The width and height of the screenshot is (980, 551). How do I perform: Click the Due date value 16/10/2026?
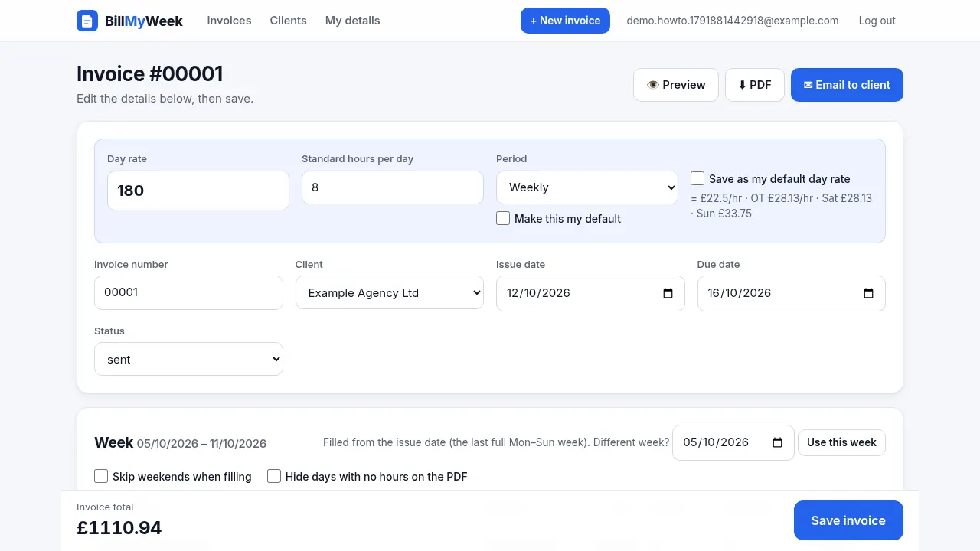pos(740,293)
